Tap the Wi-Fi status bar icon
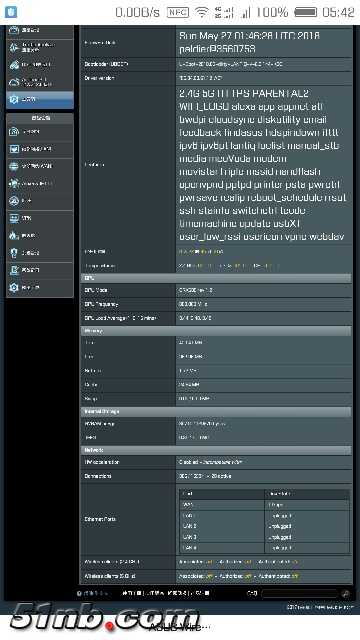The width and height of the screenshot is (360, 640). 202,12
